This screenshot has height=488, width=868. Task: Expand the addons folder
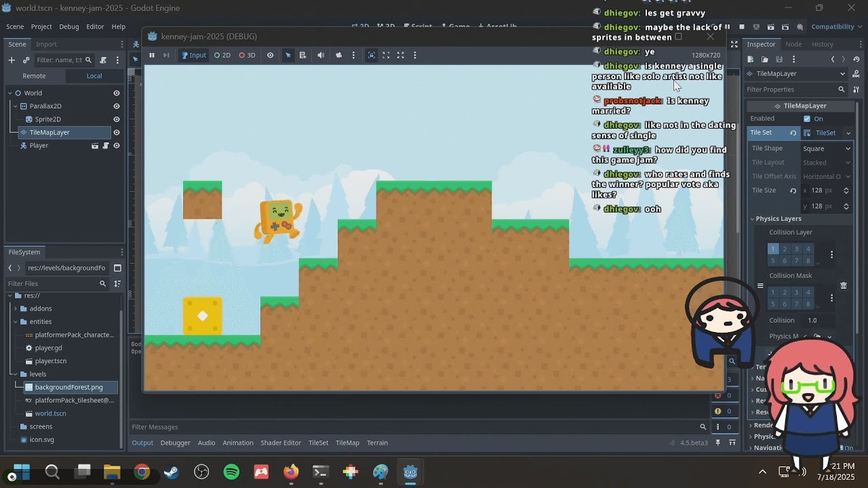click(15, 308)
